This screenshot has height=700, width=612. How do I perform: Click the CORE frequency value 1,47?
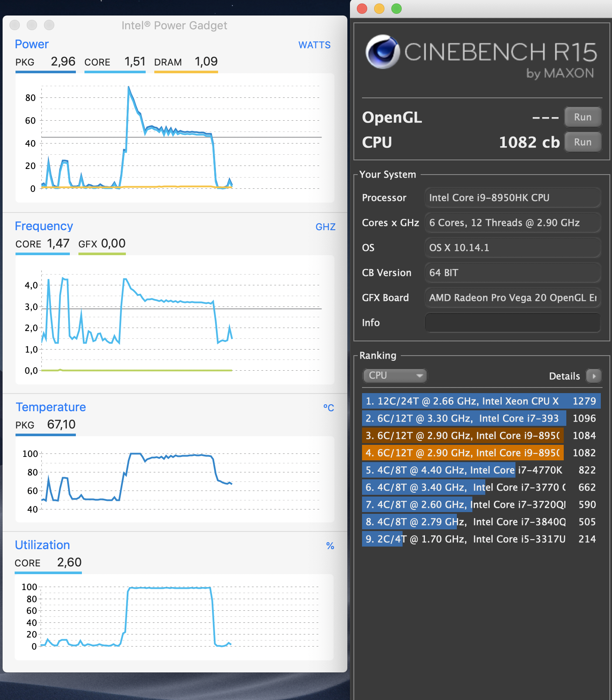(x=58, y=244)
